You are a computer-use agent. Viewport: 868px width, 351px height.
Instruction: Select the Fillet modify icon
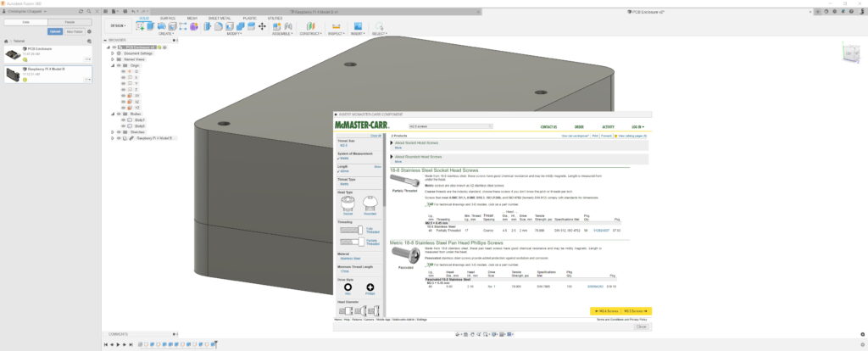coord(219,26)
